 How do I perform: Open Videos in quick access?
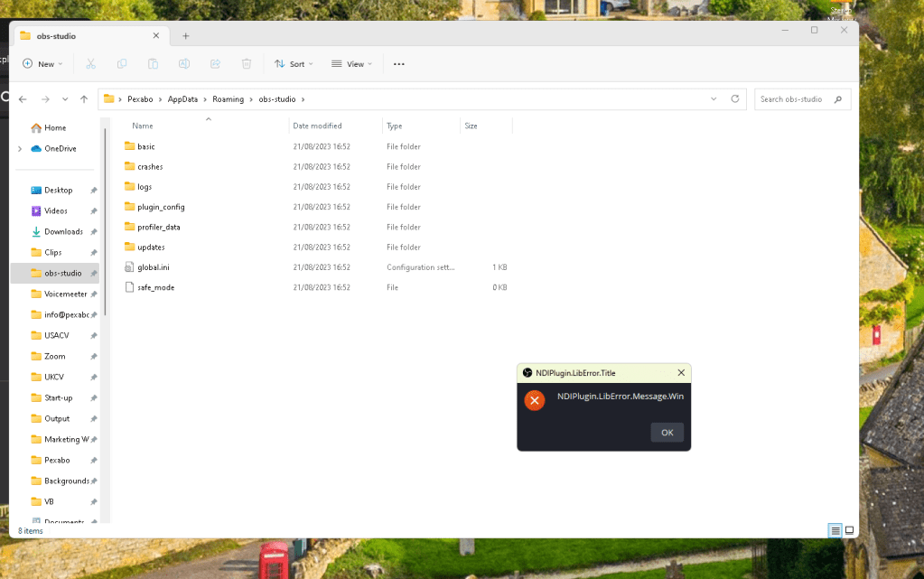[55, 211]
